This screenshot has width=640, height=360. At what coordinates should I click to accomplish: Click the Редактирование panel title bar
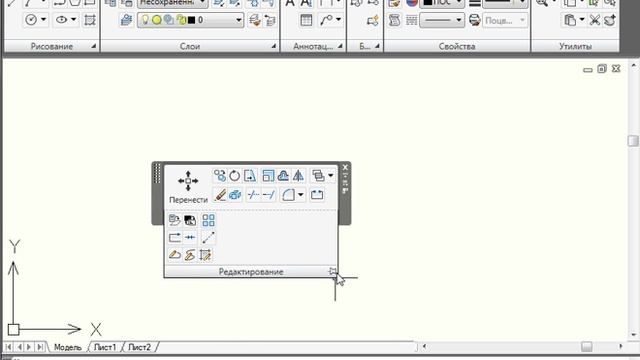tap(251, 272)
